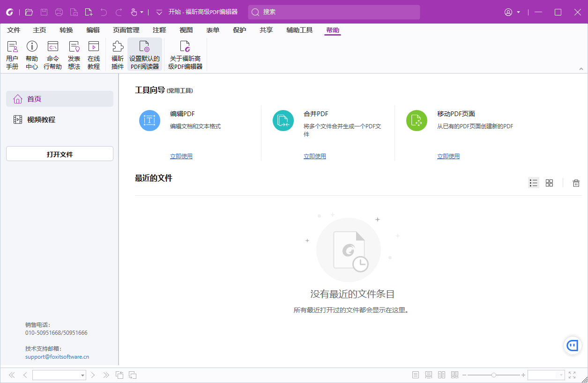Click the user account icon
588x383 pixels.
[508, 12]
